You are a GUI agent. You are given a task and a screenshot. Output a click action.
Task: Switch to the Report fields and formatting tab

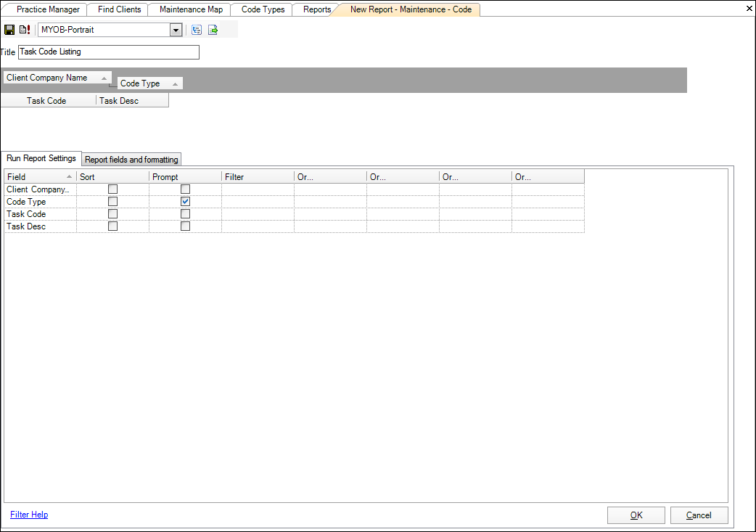pos(131,159)
